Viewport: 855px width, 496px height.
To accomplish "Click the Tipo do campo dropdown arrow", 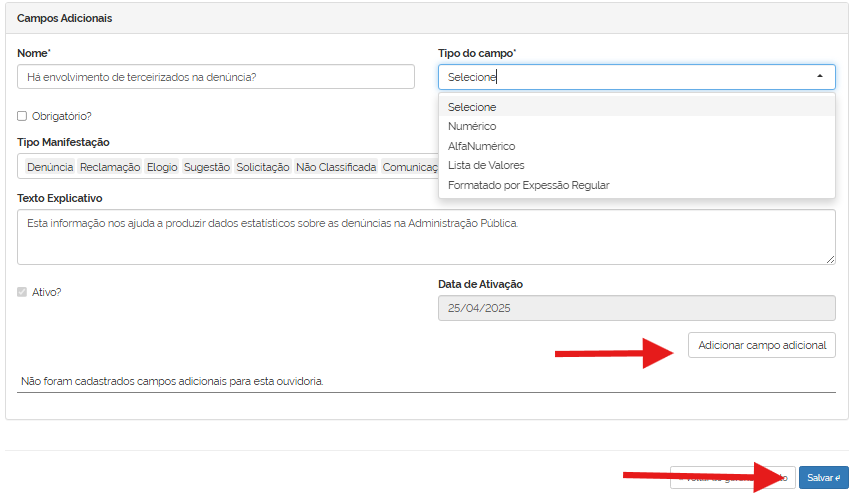I will [819, 77].
